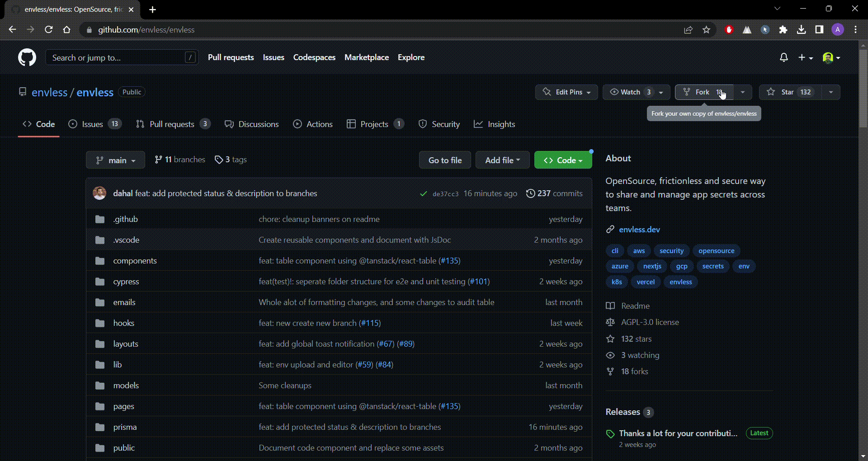Expand the green Code dropdown
868x461 pixels.
pos(563,160)
